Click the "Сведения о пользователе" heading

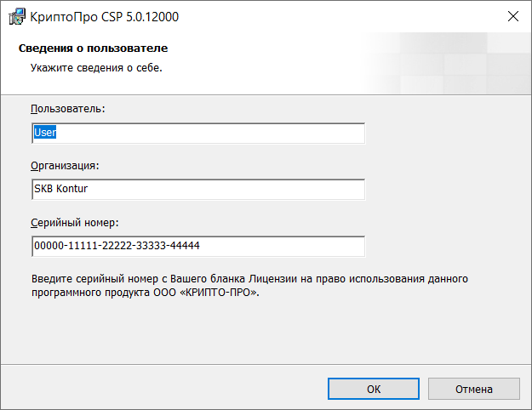(x=93, y=48)
